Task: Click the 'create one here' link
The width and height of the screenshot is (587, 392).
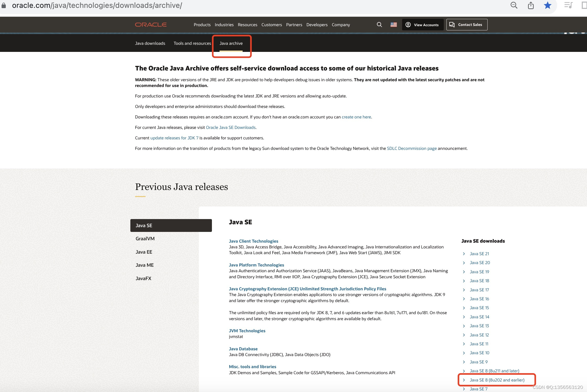Action: (356, 117)
